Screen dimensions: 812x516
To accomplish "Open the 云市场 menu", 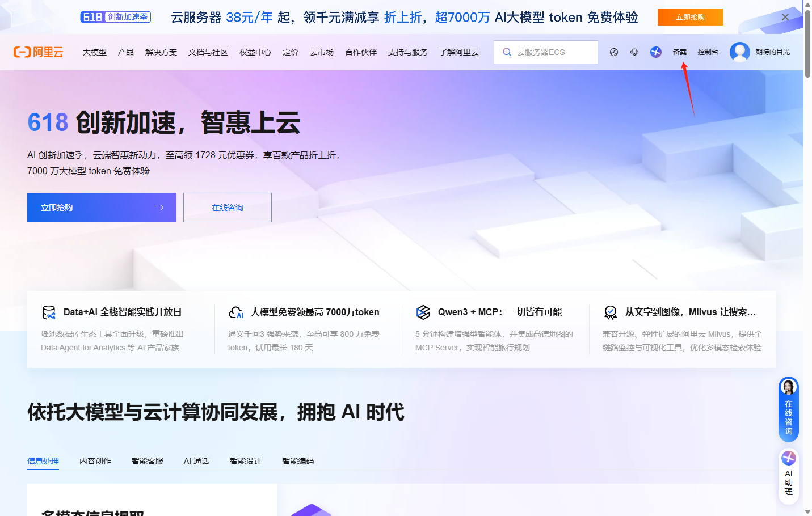I will coord(322,52).
